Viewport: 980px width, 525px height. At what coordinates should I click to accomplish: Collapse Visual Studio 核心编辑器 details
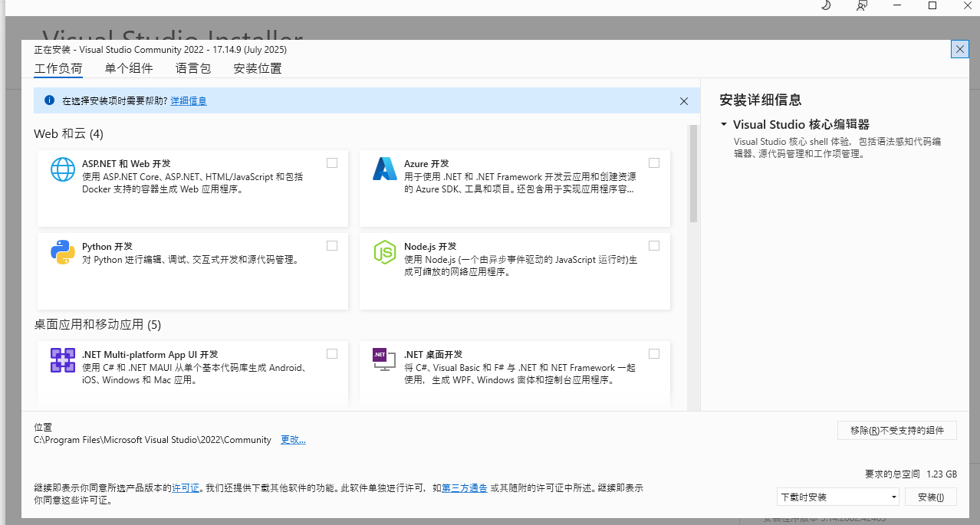coord(723,124)
